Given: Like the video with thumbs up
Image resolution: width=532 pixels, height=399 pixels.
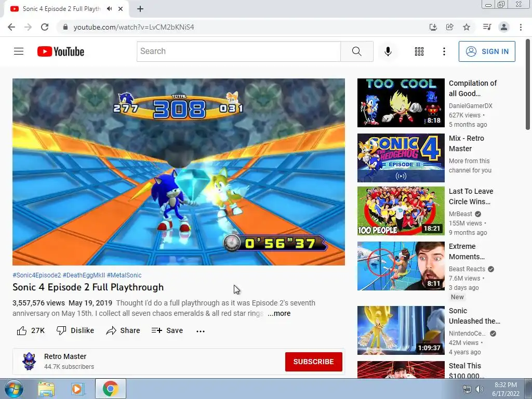Looking at the screenshot, I should pos(31,330).
